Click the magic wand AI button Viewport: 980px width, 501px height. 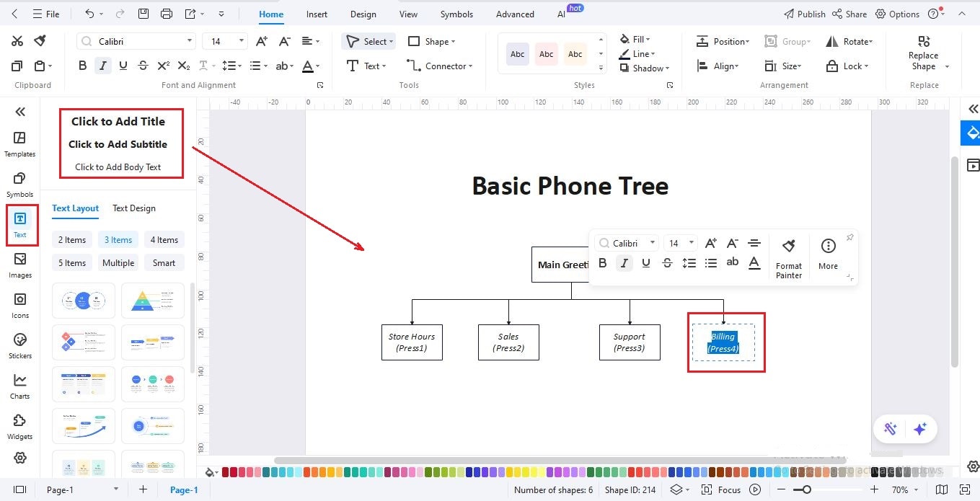point(891,429)
